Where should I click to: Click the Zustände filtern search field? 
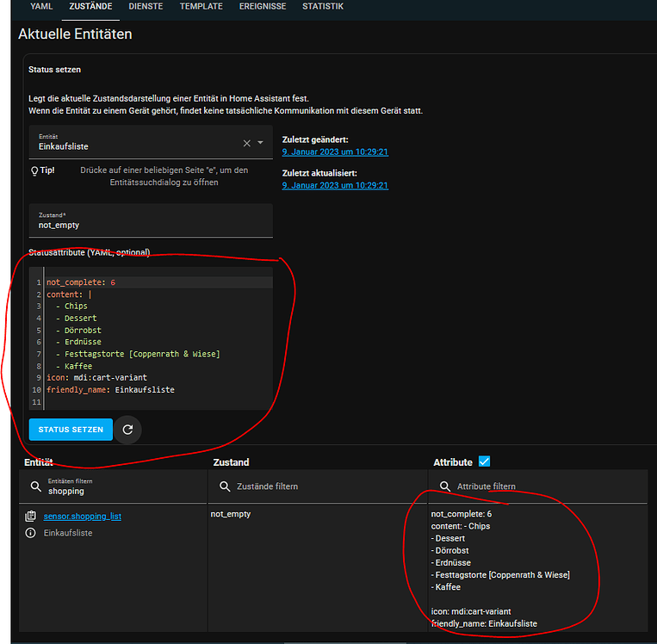click(317, 486)
